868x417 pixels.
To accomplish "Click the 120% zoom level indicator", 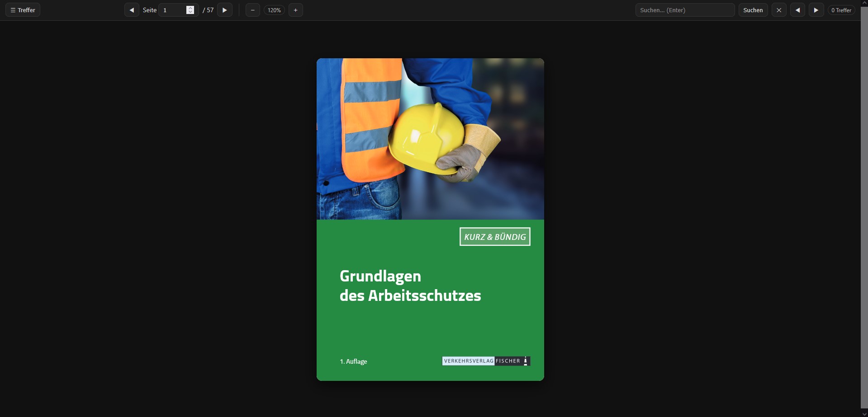I will (274, 10).
